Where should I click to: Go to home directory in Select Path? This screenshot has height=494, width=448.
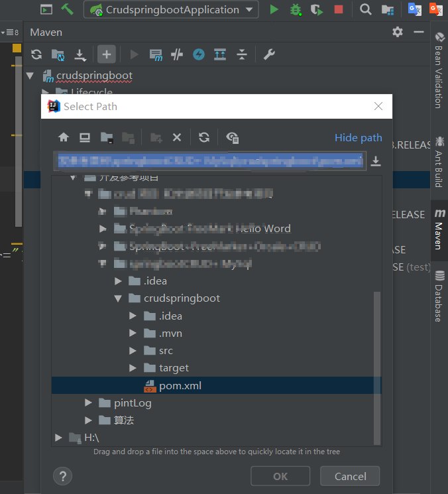coord(64,137)
